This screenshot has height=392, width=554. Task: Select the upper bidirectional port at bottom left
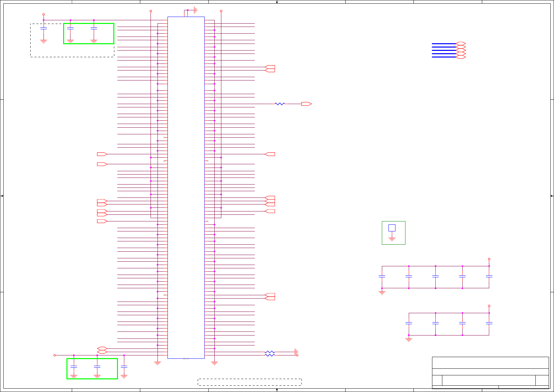[x=102, y=348]
